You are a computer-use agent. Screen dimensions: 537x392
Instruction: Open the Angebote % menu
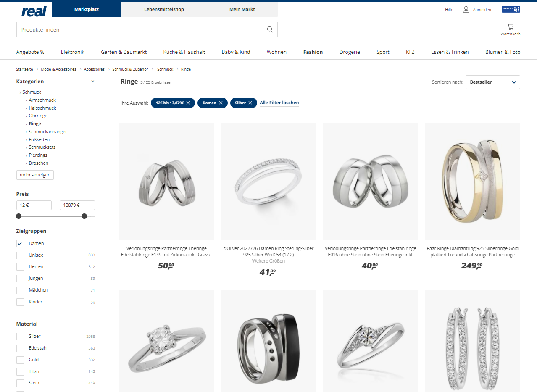click(30, 52)
